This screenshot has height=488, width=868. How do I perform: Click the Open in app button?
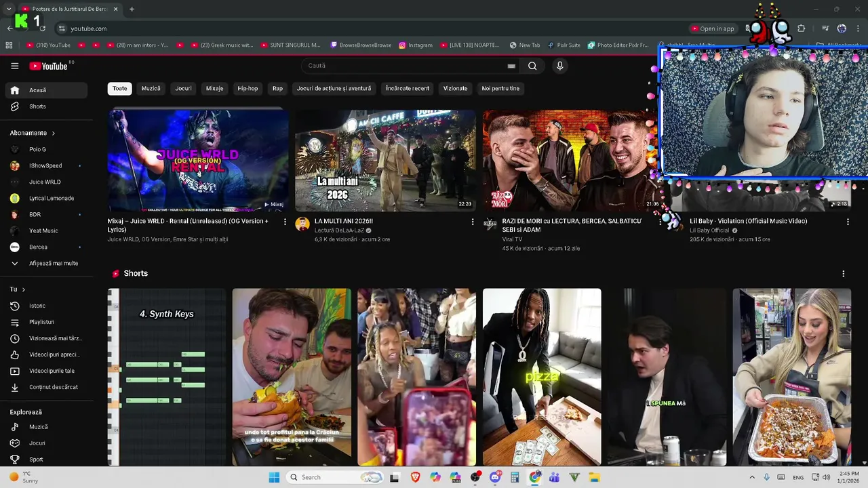pos(713,28)
